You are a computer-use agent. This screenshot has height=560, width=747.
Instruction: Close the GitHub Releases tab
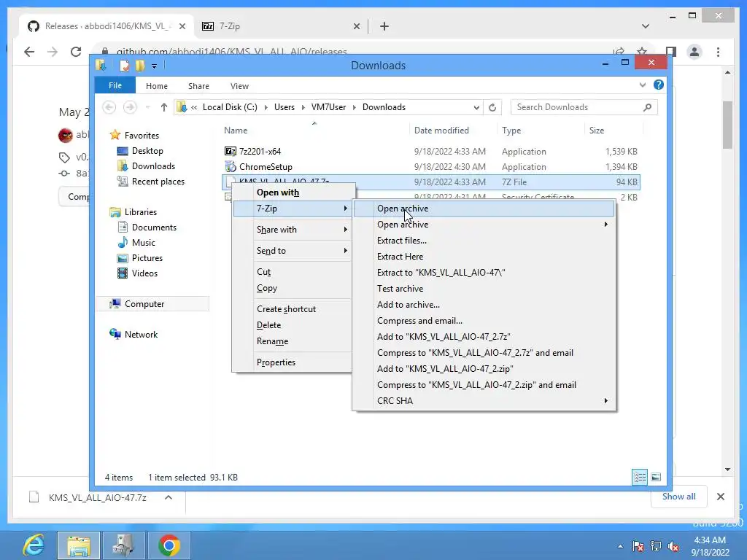[182, 26]
